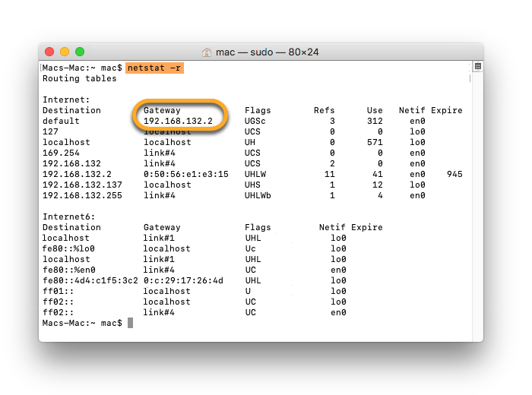Viewport: 532px width, 395px height.
Task: Click the MAC address 0:50:56:e1:e3:15
Action: [185, 174]
